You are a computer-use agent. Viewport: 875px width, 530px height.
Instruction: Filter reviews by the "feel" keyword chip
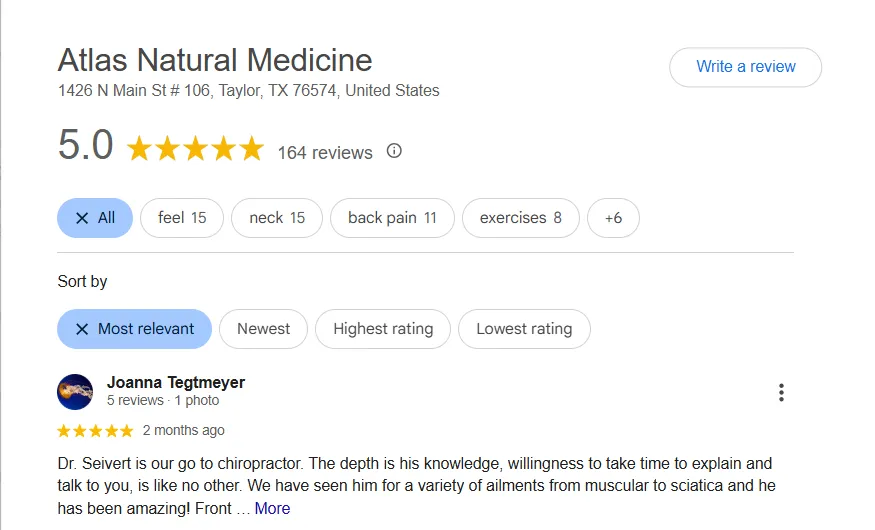click(x=182, y=218)
